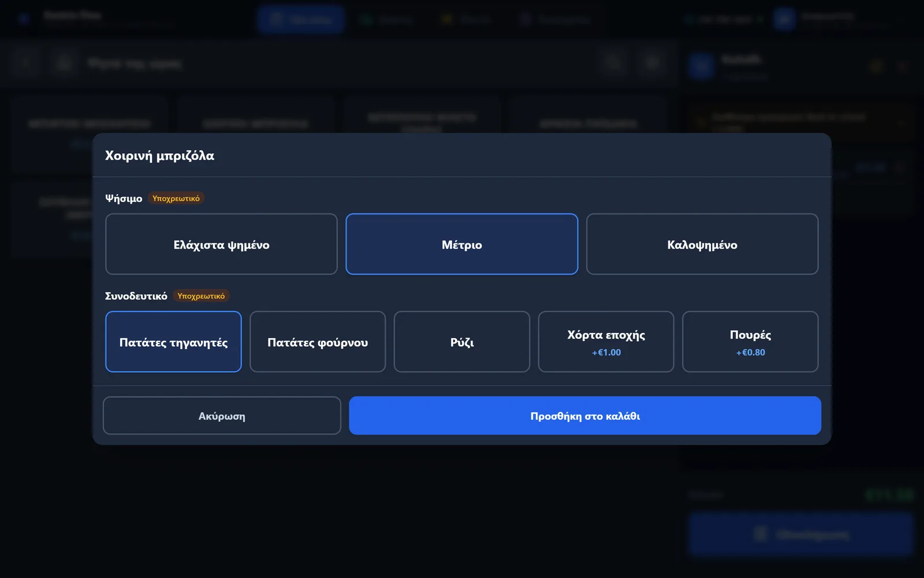Select the Ρύζι side option
This screenshot has width=924, height=578.
(x=462, y=342)
